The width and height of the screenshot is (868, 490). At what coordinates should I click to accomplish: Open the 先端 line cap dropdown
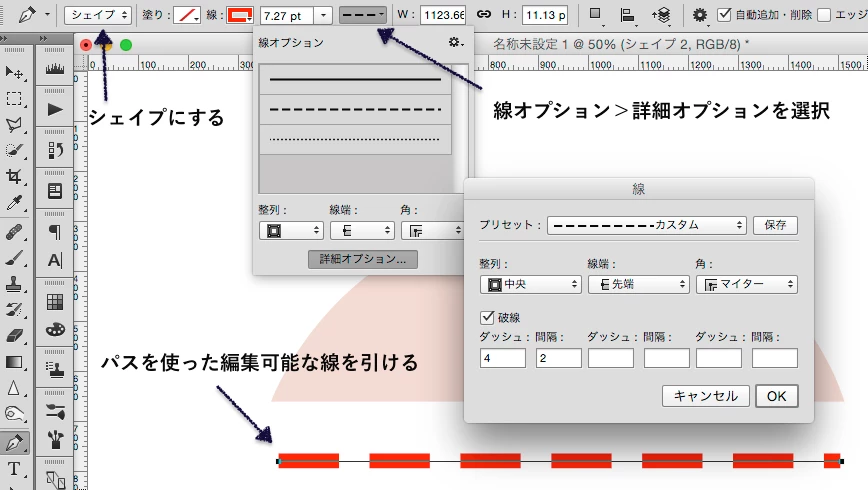(639, 284)
